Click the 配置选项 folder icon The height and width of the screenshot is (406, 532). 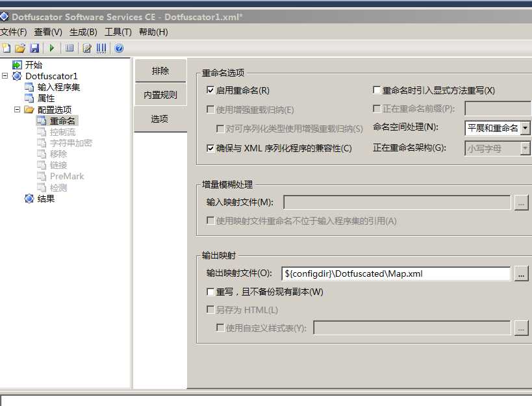coord(29,110)
